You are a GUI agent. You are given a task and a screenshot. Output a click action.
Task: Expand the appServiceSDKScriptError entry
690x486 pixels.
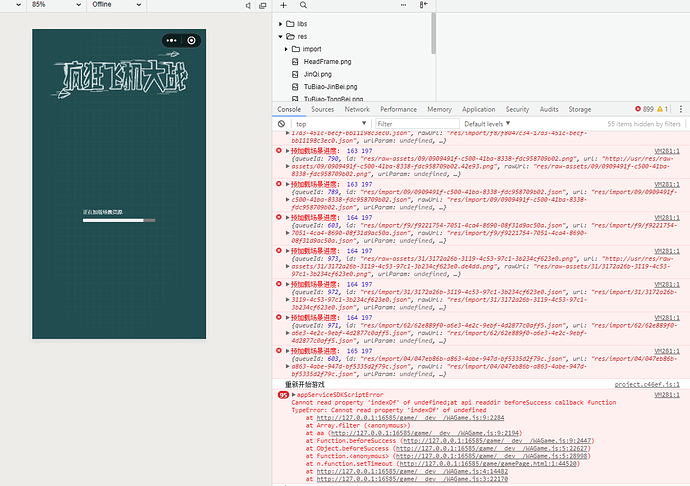click(294, 394)
